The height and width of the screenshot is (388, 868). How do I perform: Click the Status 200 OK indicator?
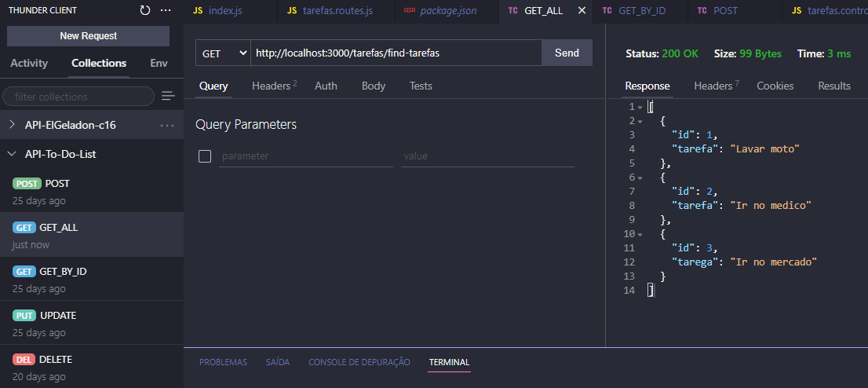click(x=662, y=53)
